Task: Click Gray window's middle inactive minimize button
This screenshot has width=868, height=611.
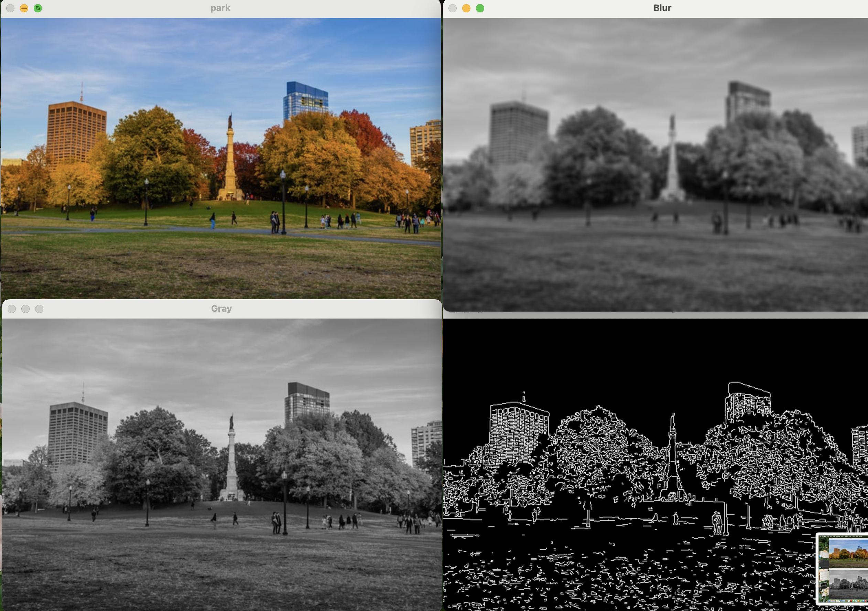Action: pyautogui.click(x=25, y=309)
